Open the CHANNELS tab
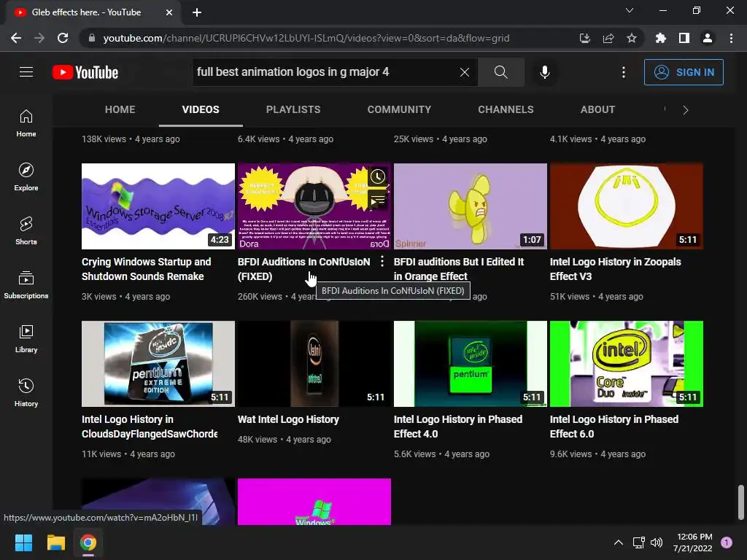Viewport: 747px width, 560px height. click(506, 109)
